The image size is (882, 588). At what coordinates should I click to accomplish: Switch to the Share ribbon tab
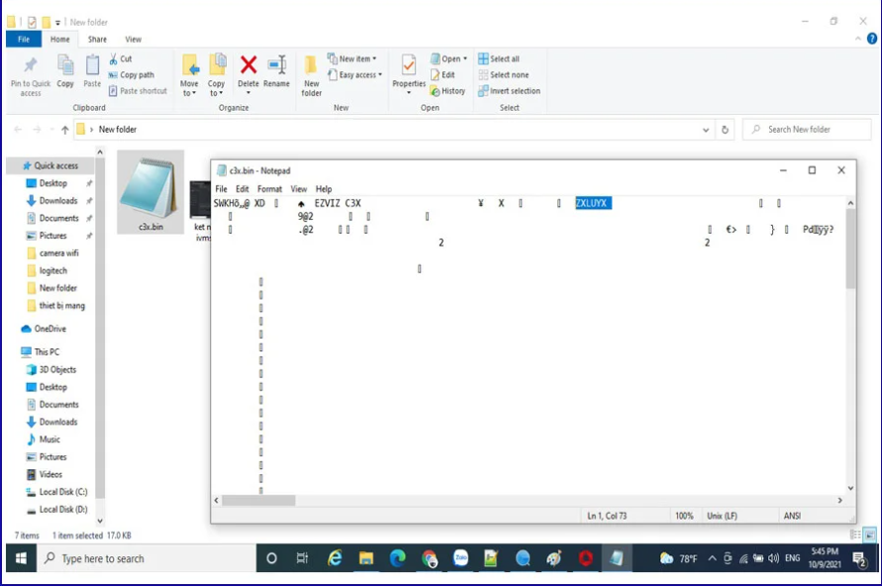(97, 40)
